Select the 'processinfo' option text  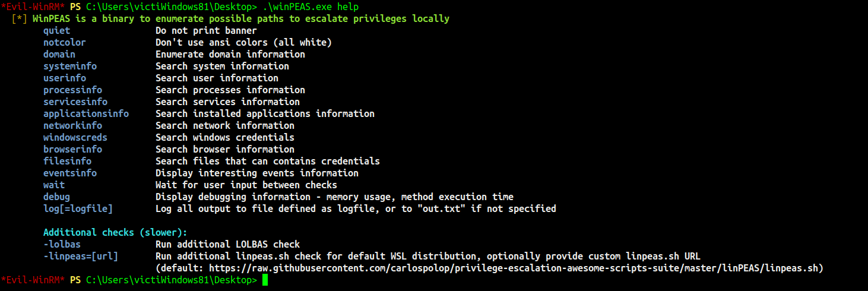coord(72,90)
